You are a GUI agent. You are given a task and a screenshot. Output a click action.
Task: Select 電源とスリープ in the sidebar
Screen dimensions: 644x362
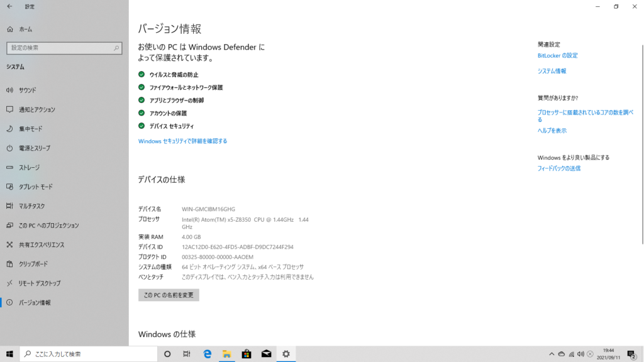34,148
